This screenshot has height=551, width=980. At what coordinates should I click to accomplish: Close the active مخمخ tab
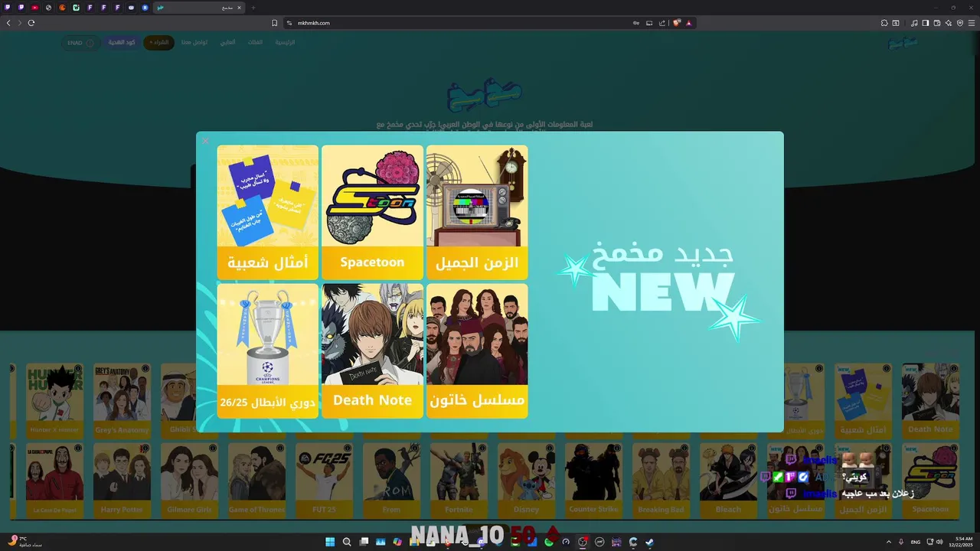point(239,8)
